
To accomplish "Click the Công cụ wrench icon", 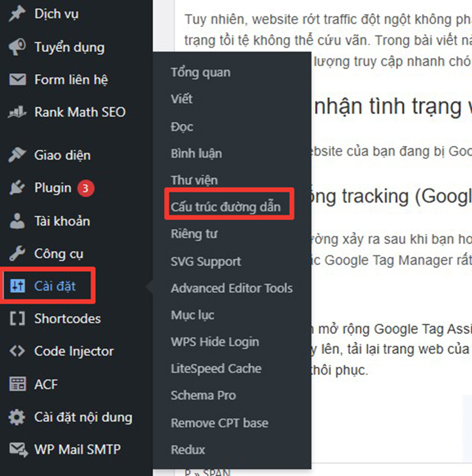I will 17,253.
